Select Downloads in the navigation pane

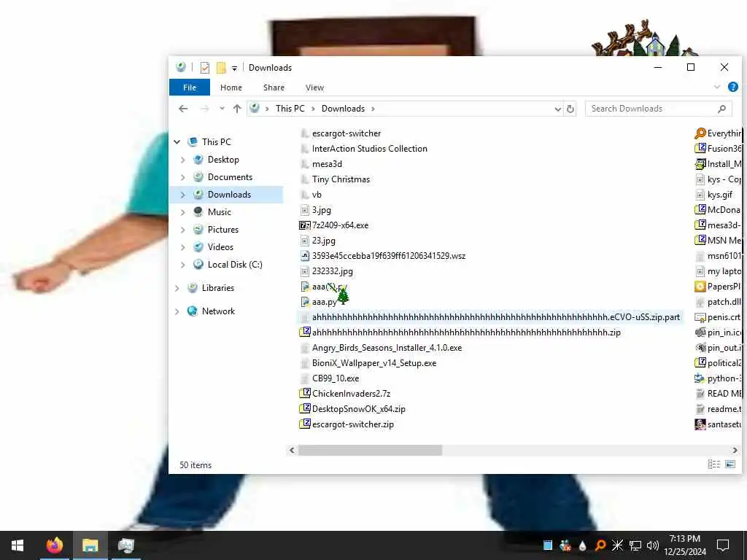tap(229, 194)
